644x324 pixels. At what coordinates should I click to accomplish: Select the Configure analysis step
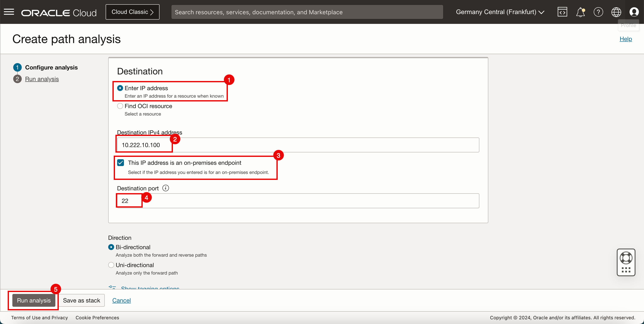click(x=51, y=68)
